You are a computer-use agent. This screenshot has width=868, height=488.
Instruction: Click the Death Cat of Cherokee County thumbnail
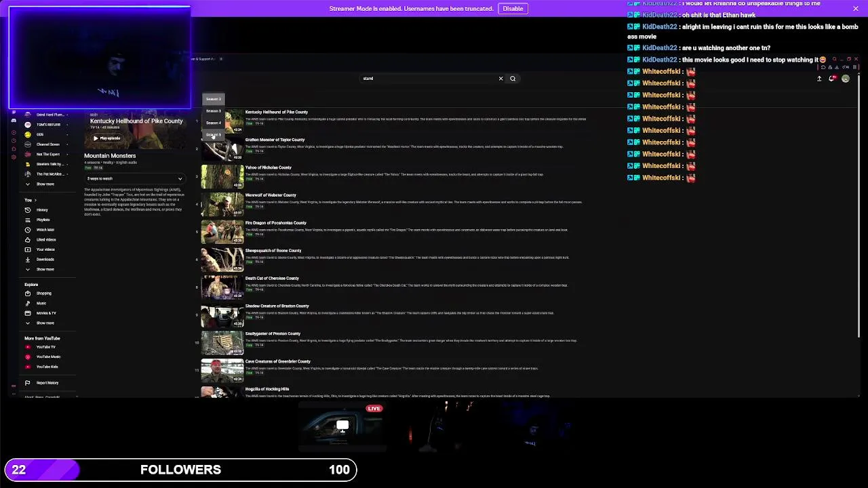222,287
